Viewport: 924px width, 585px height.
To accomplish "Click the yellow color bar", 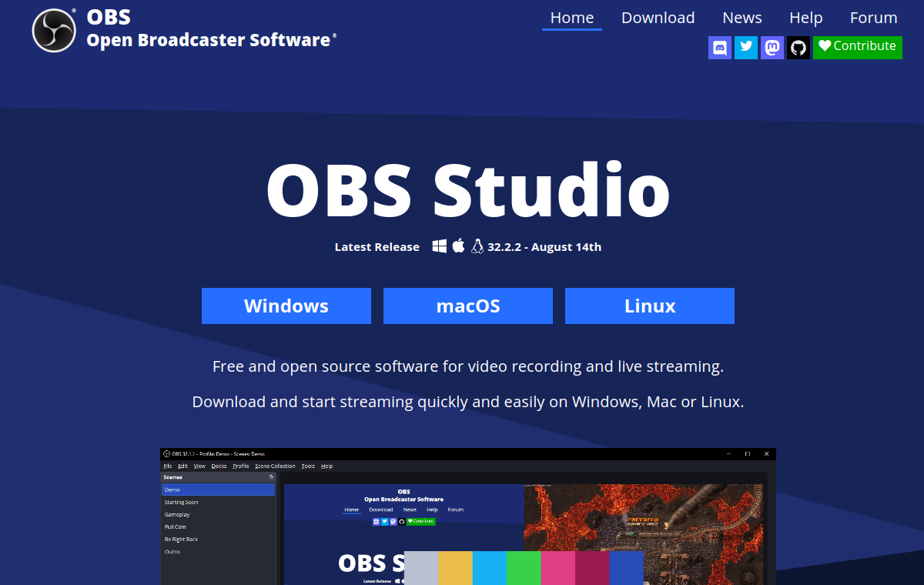I will click(456, 568).
